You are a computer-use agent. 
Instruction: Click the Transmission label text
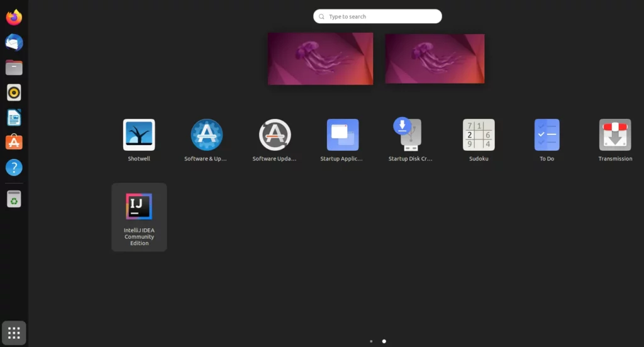pyautogui.click(x=615, y=158)
